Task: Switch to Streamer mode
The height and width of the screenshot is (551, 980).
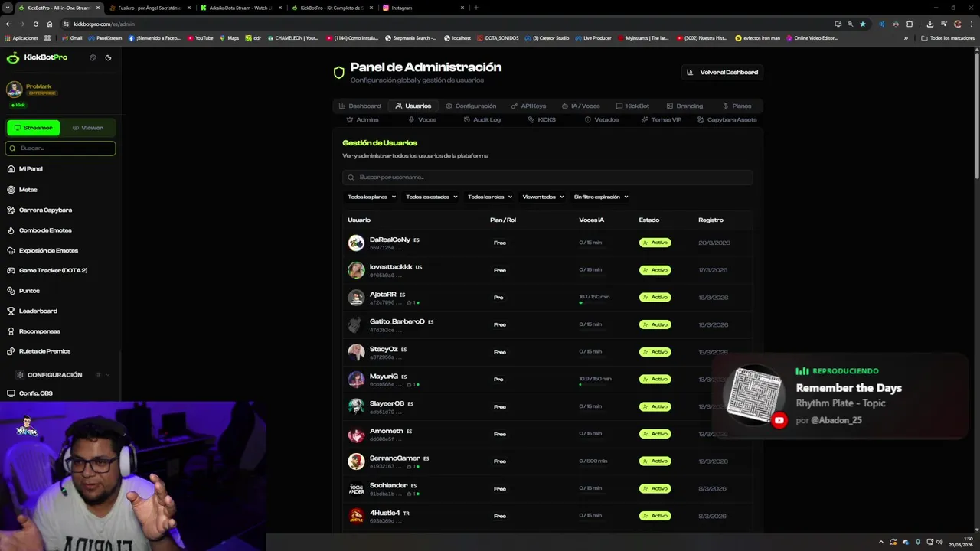Action: tap(34, 128)
